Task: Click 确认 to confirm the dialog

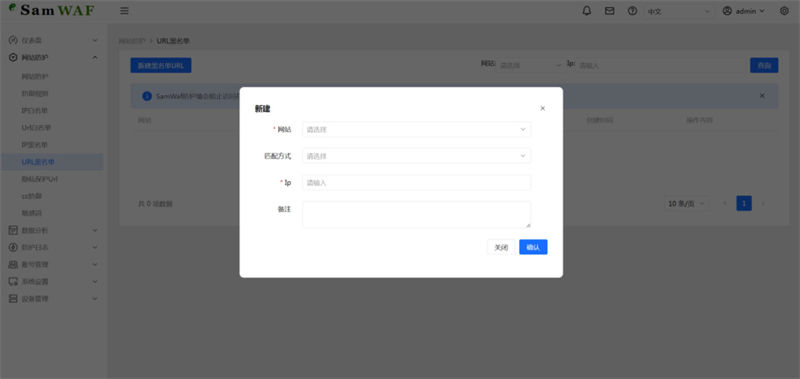Action: (x=533, y=247)
